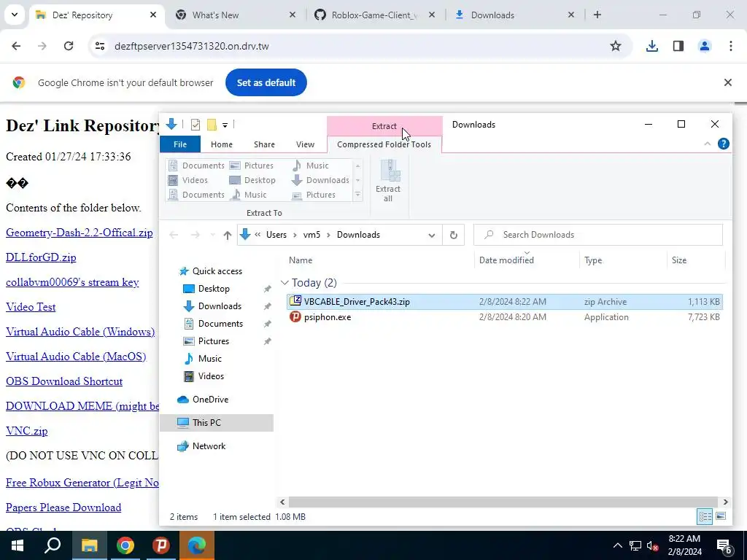Refresh the Downloads folder view
The width and height of the screenshot is (747, 560).
click(454, 235)
